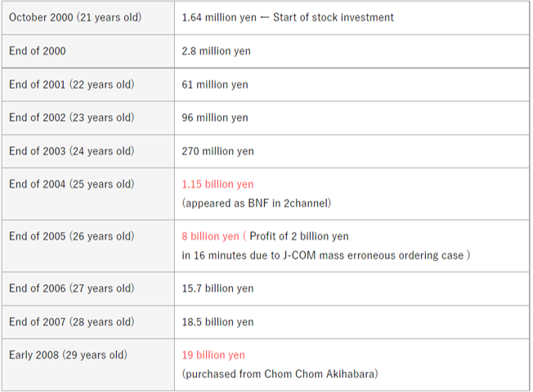Screen dimensions: 533x392
Task: Click "Early 2008 (29 years old)" label
Action: (69, 355)
